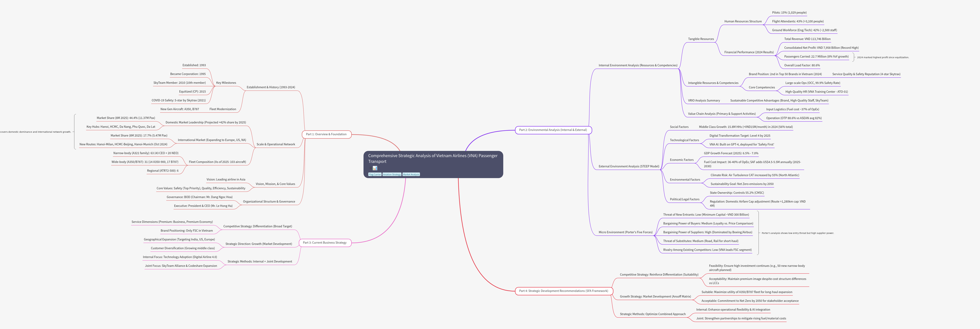Click the airplane icon in the central node
The image size is (980, 329).
pos(371,168)
